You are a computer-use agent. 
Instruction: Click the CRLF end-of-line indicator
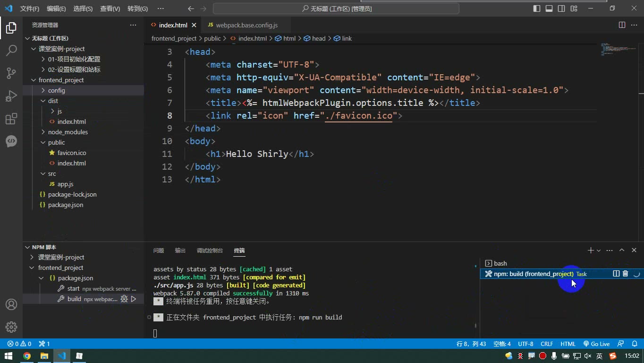[547, 344]
